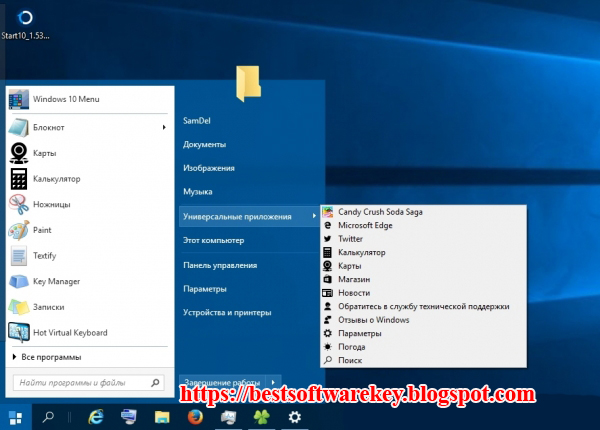Open Этот компьютер

[214, 240]
